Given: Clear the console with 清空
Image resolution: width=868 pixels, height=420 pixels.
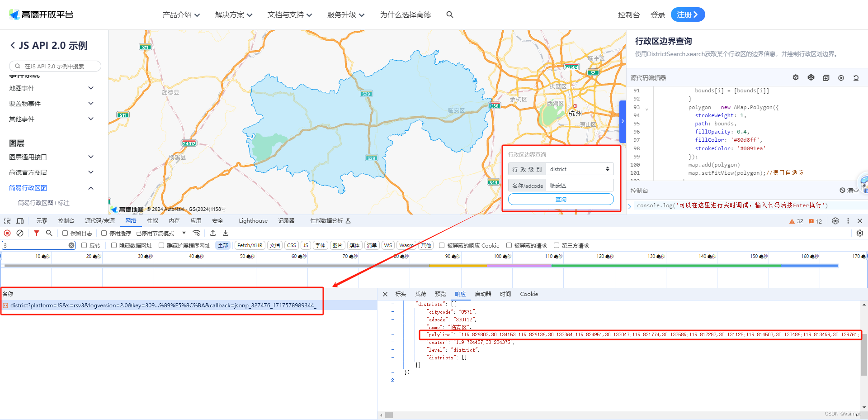Looking at the screenshot, I should pos(849,191).
